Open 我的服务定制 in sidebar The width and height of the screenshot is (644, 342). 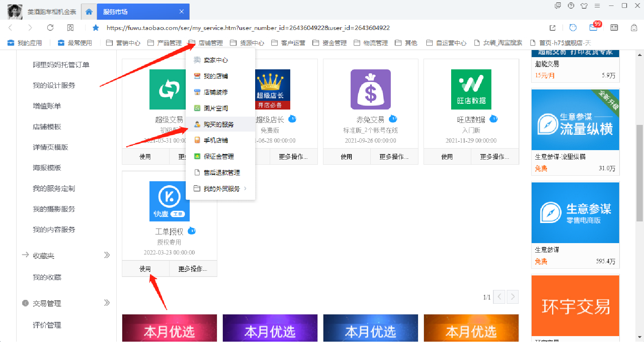pos(54,188)
